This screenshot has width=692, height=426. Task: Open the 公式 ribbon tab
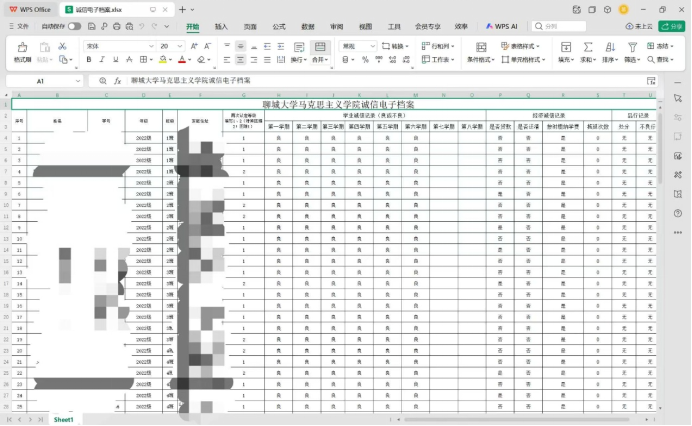[279, 27]
